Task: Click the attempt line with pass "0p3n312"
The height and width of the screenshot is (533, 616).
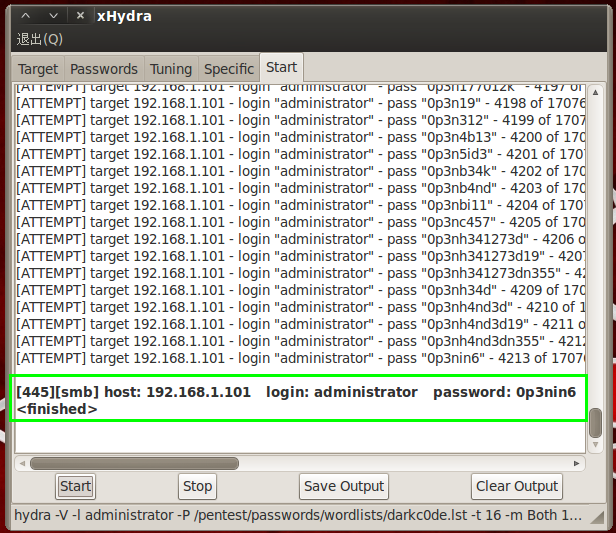Action: pyautogui.click(x=301, y=120)
